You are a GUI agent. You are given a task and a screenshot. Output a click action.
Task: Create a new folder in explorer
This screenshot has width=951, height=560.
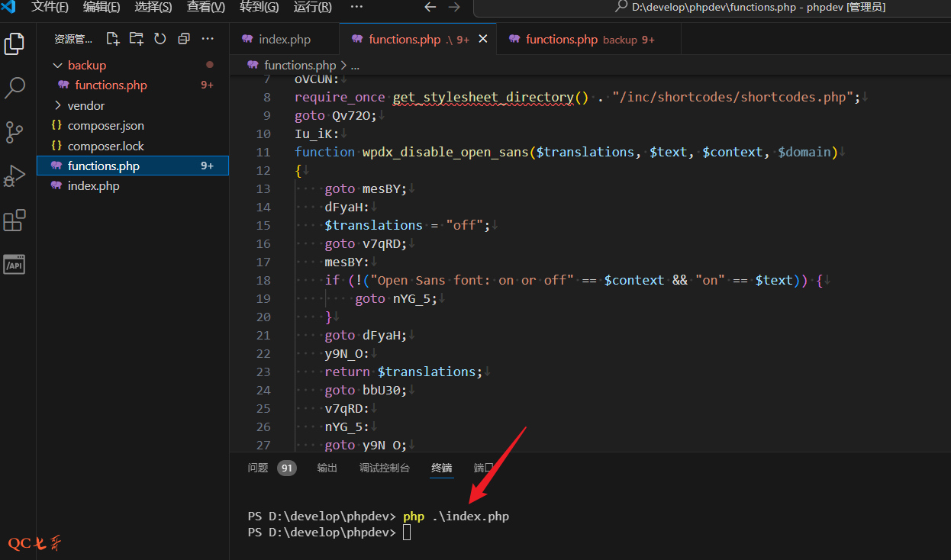(x=137, y=39)
